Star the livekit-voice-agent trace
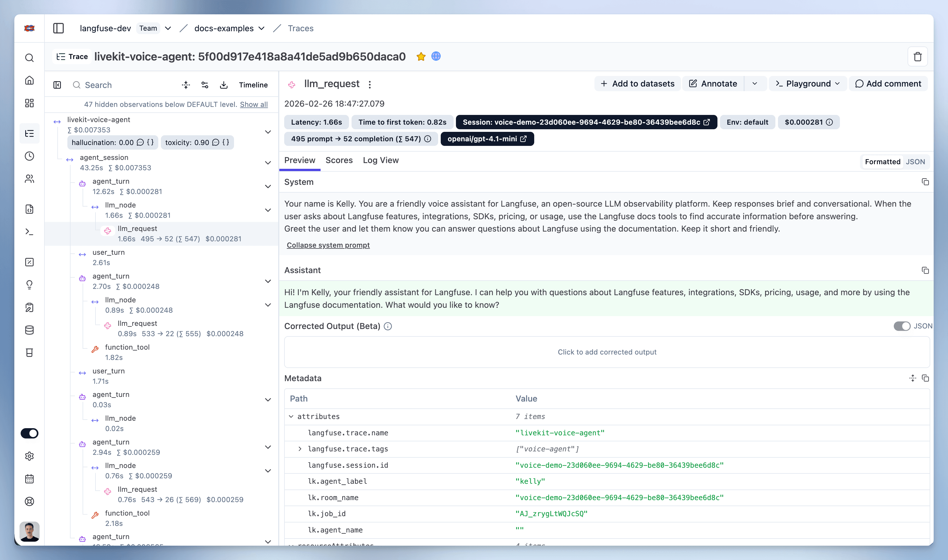948x560 pixels. [x=421, y=56]
